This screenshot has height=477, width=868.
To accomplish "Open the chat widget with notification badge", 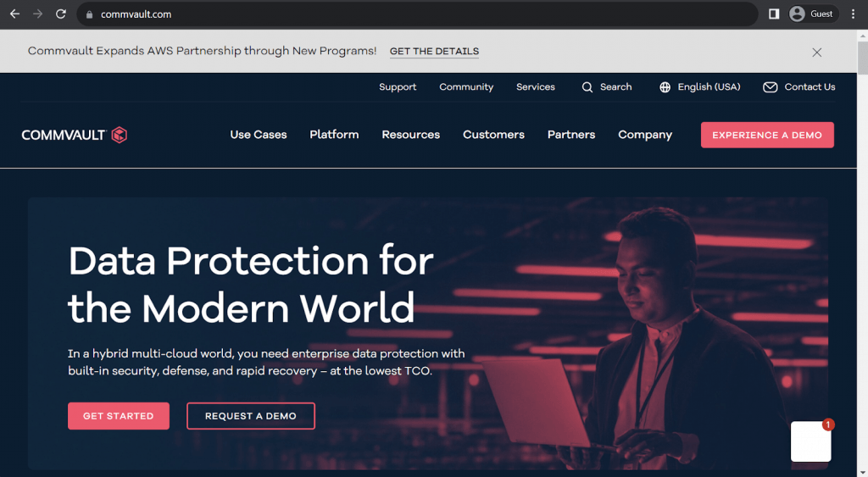I will point(811,441).
